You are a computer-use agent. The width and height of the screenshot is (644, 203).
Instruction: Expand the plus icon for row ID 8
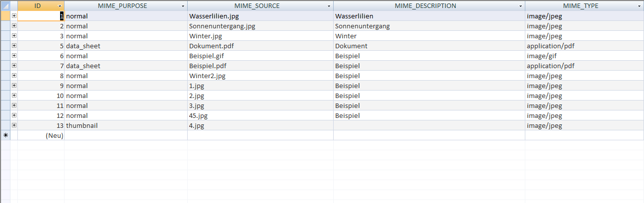[x=14, y=76]
